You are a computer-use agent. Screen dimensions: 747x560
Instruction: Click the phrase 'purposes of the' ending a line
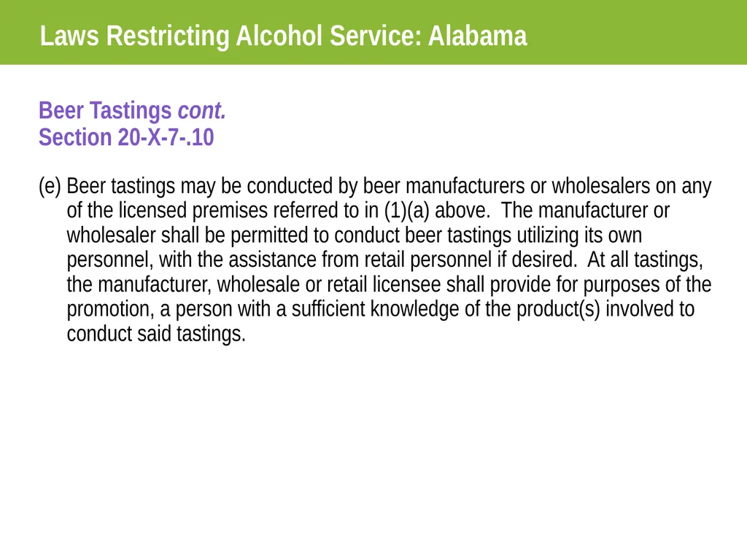pos(648,285)
